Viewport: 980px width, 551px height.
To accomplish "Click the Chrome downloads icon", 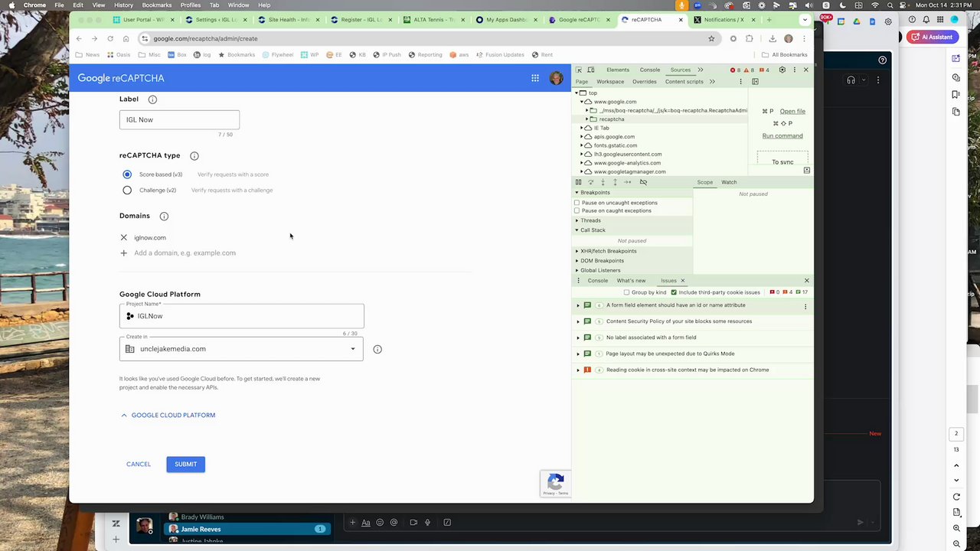I will click(772, 38).
